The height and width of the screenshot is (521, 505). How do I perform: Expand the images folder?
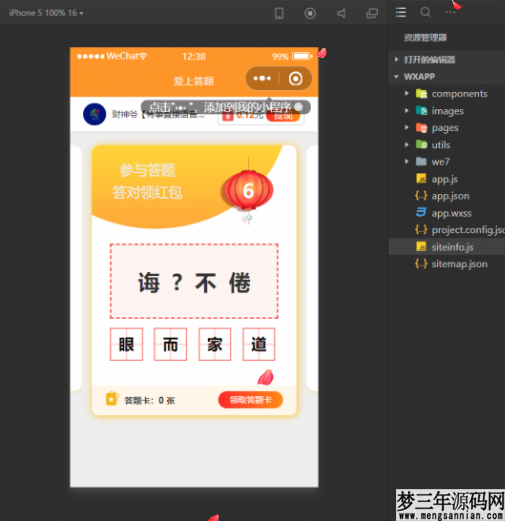click(406, 111)
